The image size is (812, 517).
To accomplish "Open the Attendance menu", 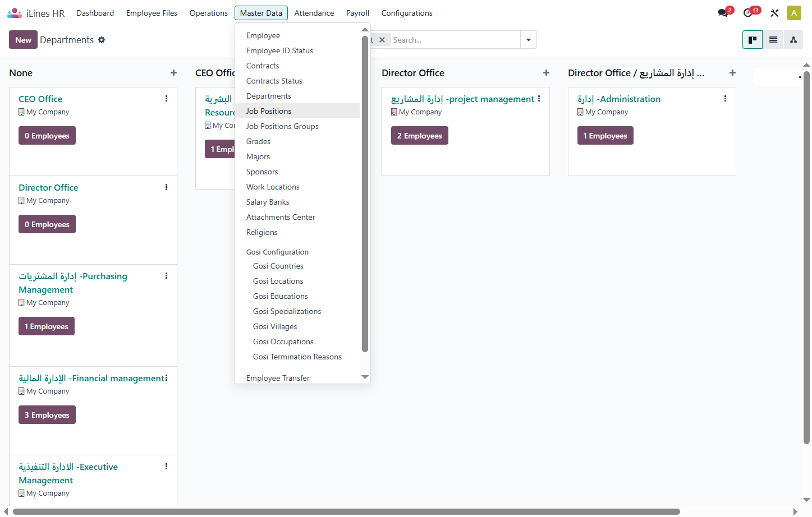I will tap(314, 13).
